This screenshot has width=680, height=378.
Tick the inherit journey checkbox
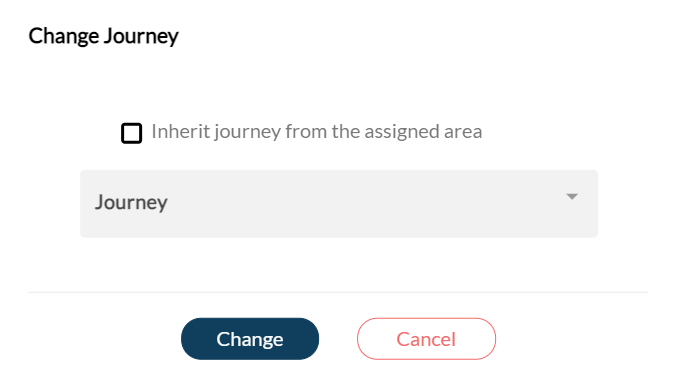pos(131,133)
